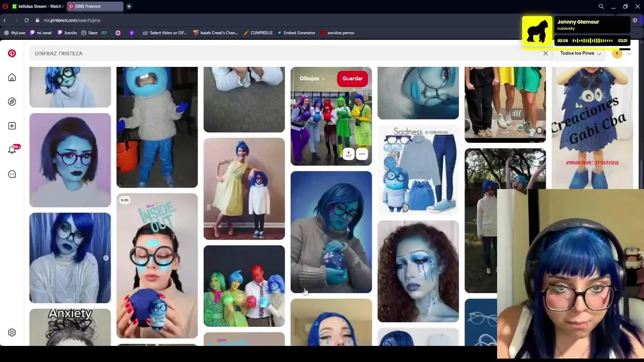Click the browser Forward arrow
The height and width of the screenshot is (362, 644).
[16, 20]
